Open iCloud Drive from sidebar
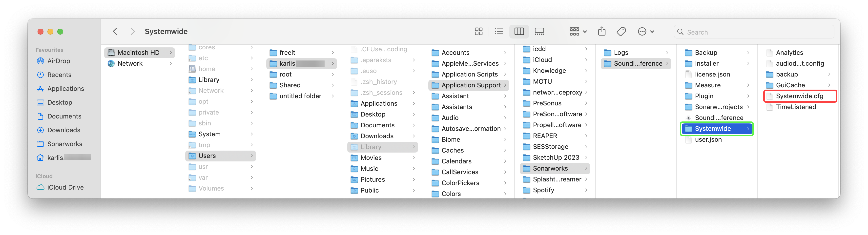 click(x=65, y=187)
